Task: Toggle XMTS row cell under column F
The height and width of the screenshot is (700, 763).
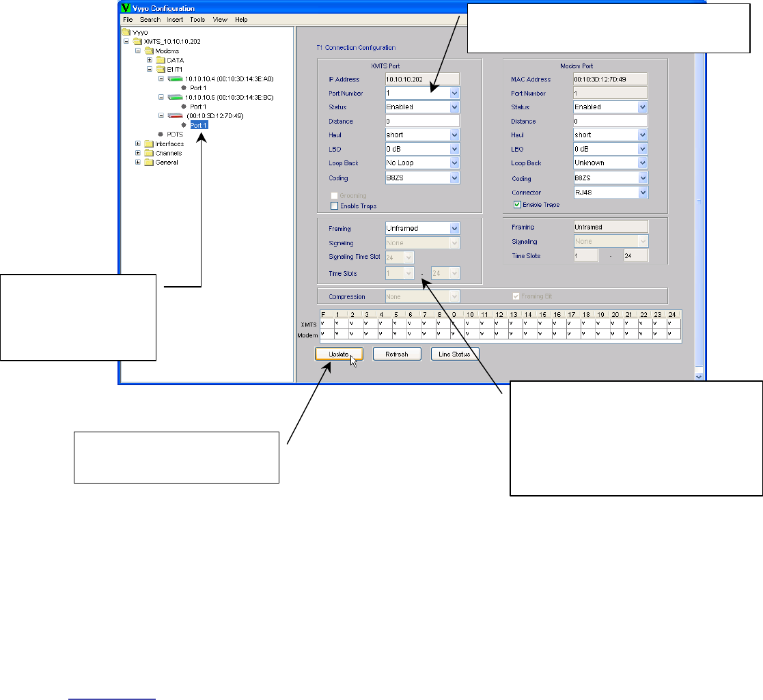Action: click(x=327, y=324)
